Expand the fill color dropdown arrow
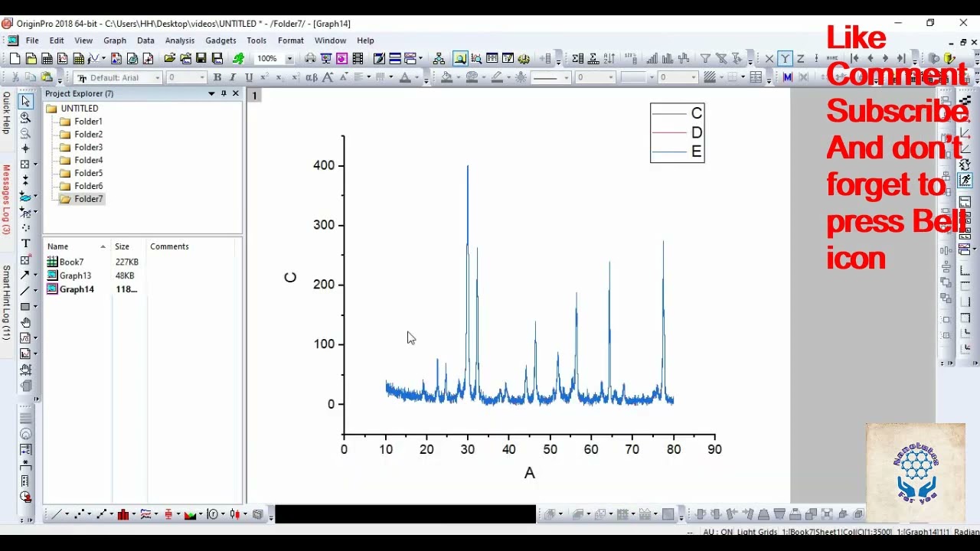The image size is (980, 551). [458, 77]
